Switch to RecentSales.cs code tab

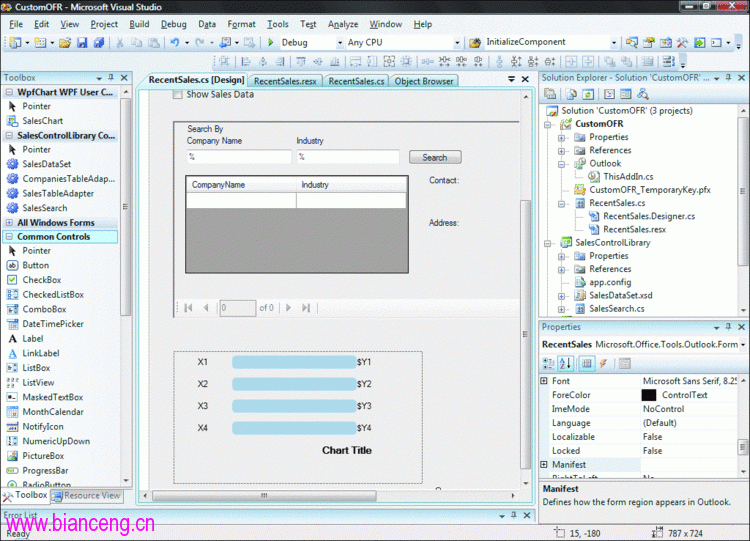pyautogui.click(x=356, y=81)
